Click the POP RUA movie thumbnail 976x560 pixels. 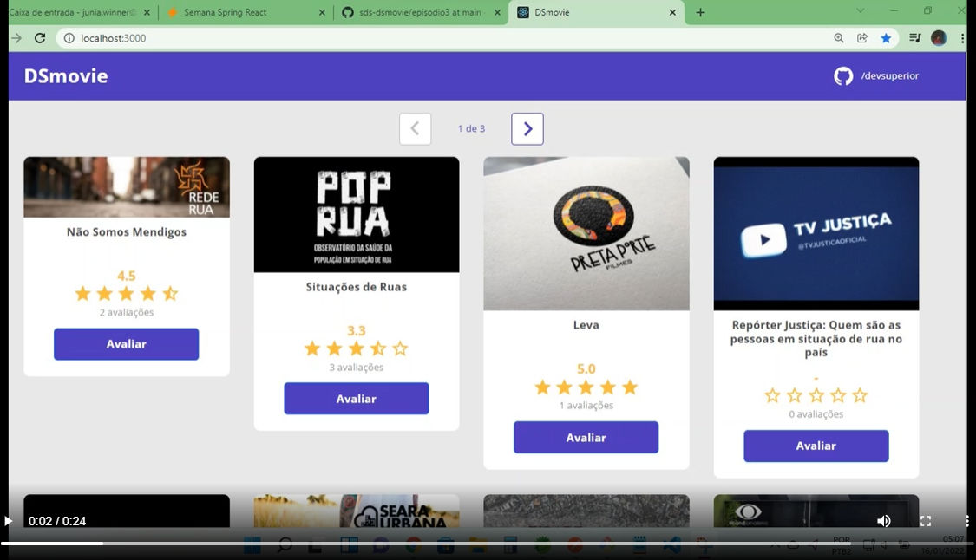[x=357, y=215]
